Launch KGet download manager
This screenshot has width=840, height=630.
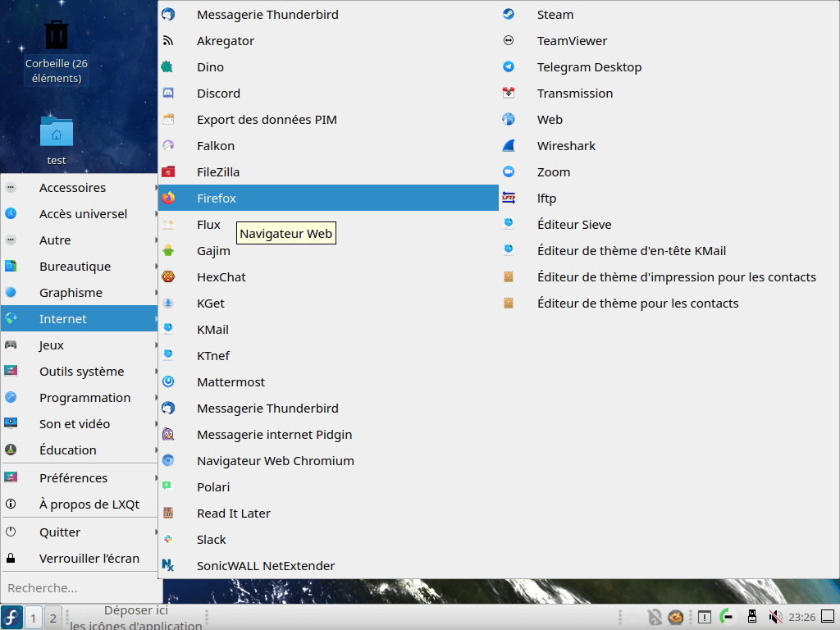tap(328, 304)
